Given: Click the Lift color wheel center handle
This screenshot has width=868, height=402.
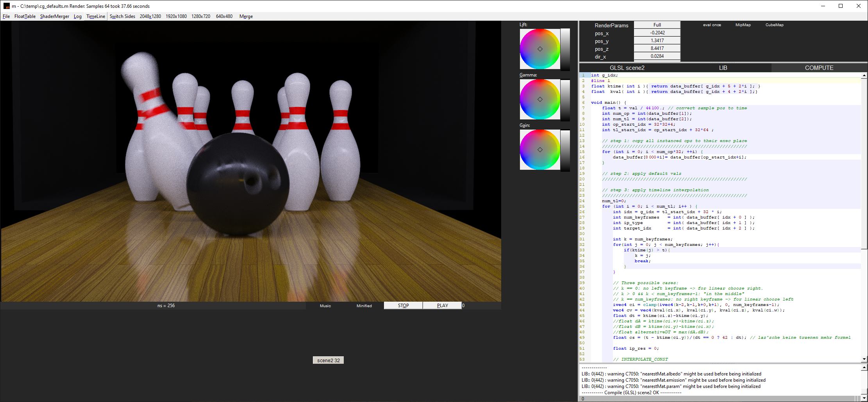Looking at the screenshot, I should 540,49.
